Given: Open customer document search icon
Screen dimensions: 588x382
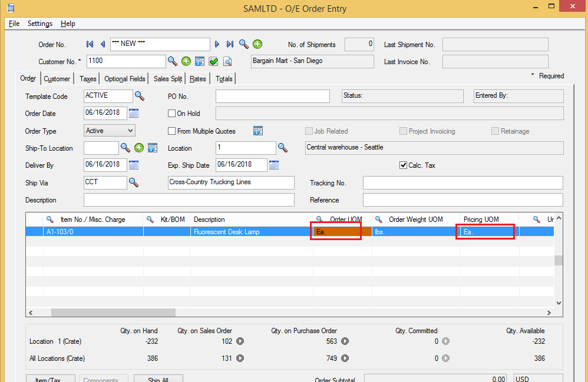Looking at the screenshot, I should [227, 61].
